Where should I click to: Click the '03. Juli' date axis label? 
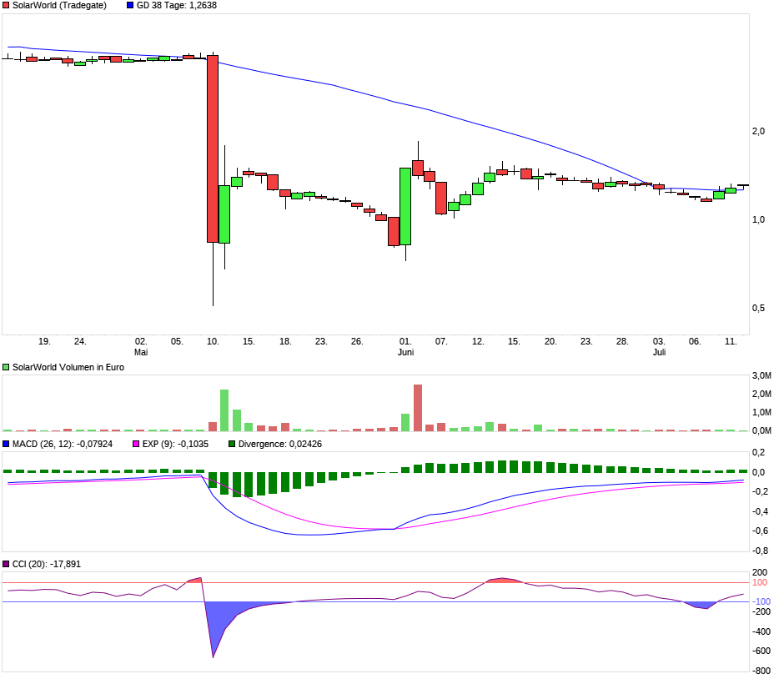(x=659, y=346)
